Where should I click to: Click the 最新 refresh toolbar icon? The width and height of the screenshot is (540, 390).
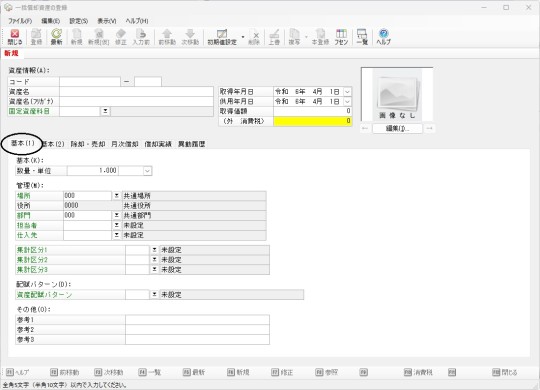point(56,37)
